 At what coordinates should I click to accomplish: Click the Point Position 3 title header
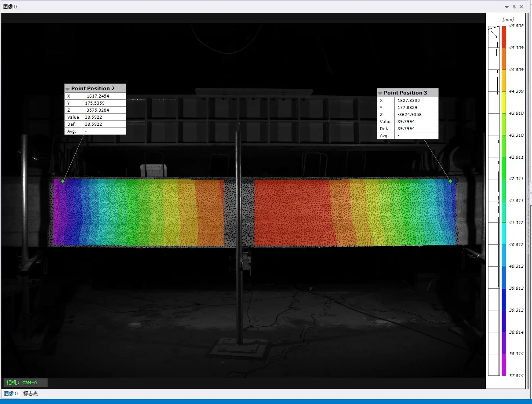405,93
